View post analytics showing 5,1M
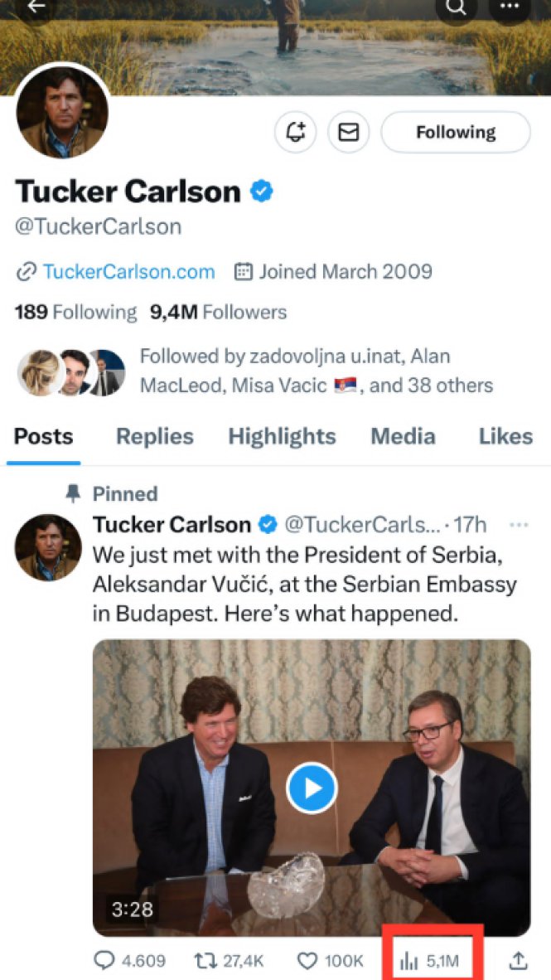 (x=429, y=961)
